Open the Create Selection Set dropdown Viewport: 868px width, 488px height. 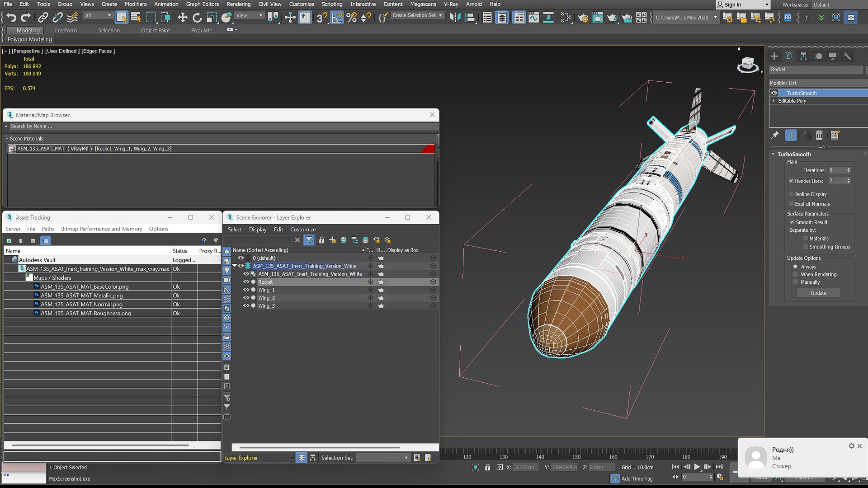pos(417,15)
